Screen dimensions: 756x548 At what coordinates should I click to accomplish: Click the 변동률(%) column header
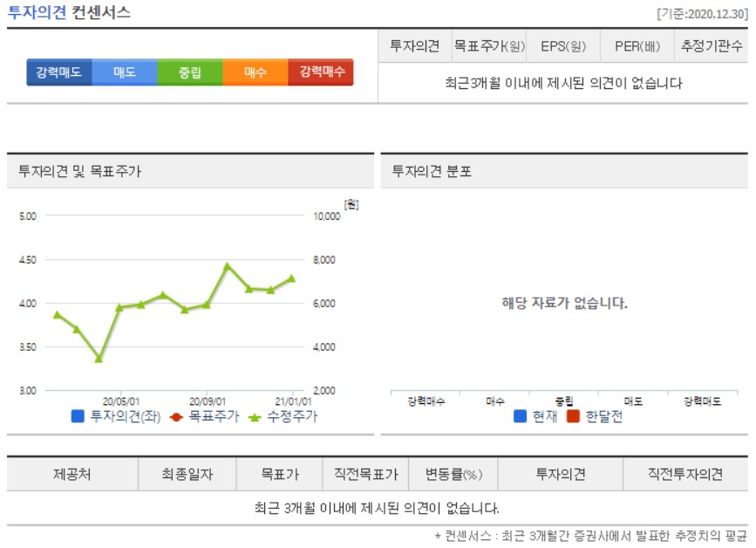[x=453, y=474]
